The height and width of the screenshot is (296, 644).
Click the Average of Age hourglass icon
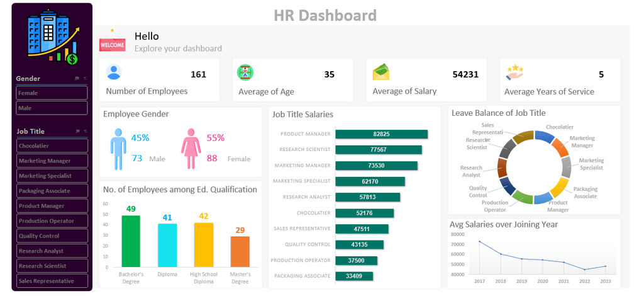(x=245, y=72)
